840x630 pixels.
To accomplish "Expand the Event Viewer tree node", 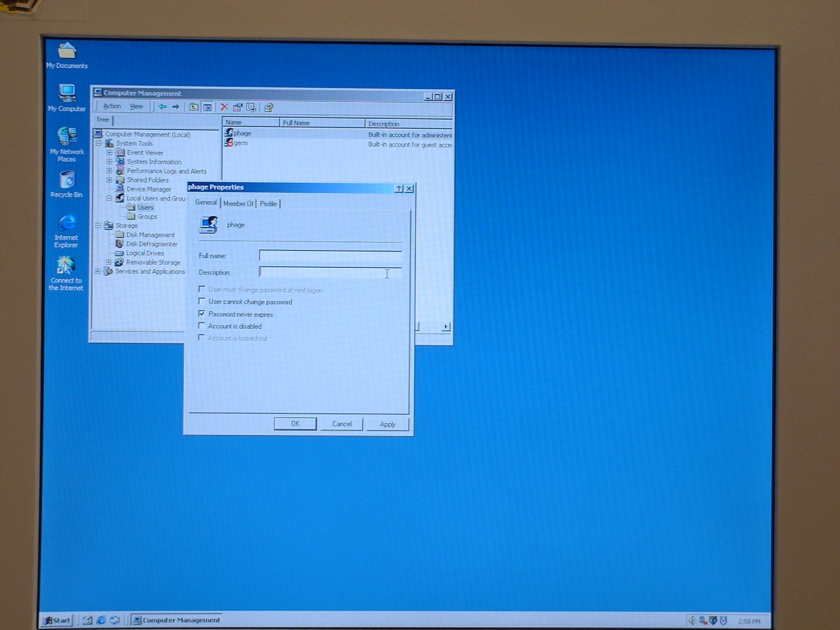I will 109,153.
